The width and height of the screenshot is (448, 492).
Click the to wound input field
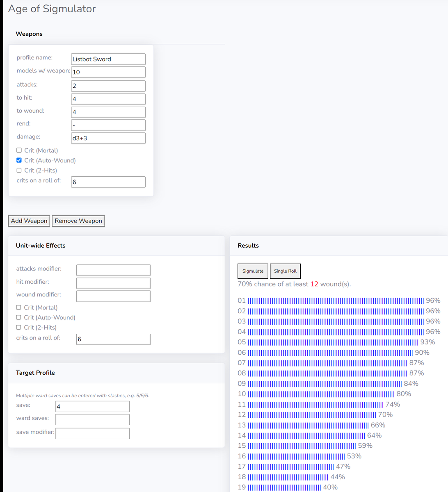108,112
